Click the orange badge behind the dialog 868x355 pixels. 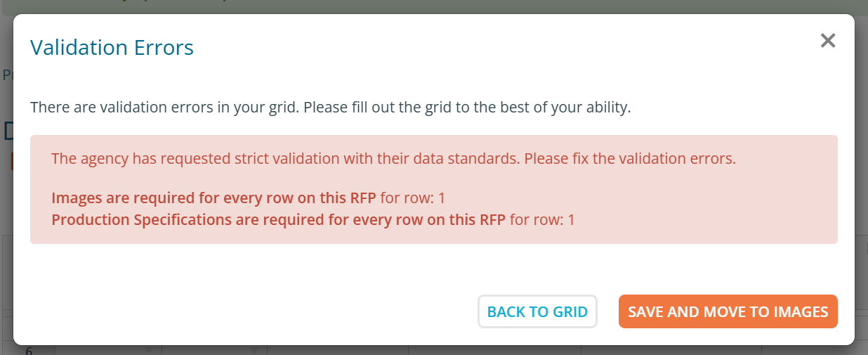[12, 162]
